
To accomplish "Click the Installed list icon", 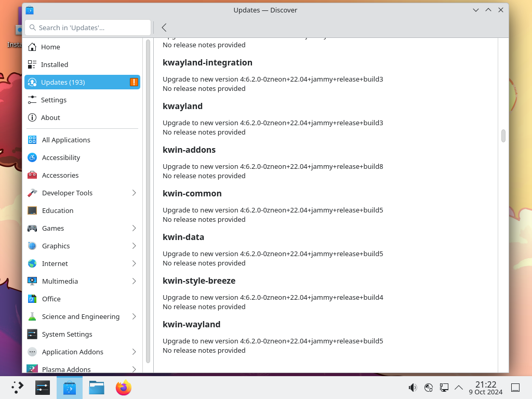I will point(32,64).
